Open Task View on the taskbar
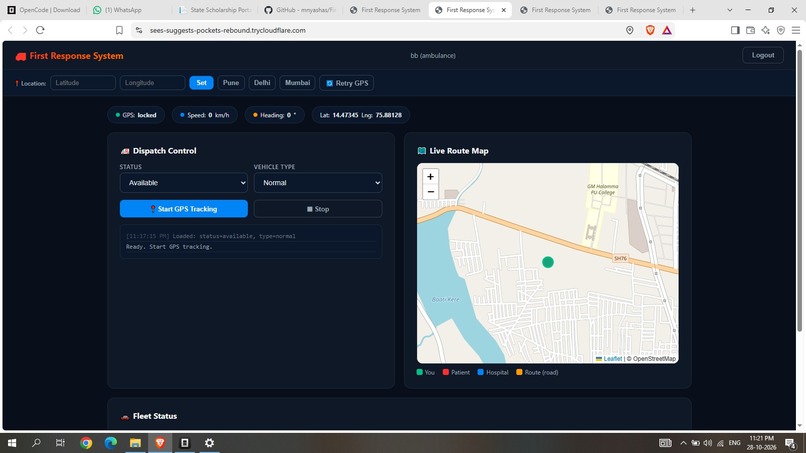This screenshot has width=806, height=453. pyautogui.click(x=60, y=443)
